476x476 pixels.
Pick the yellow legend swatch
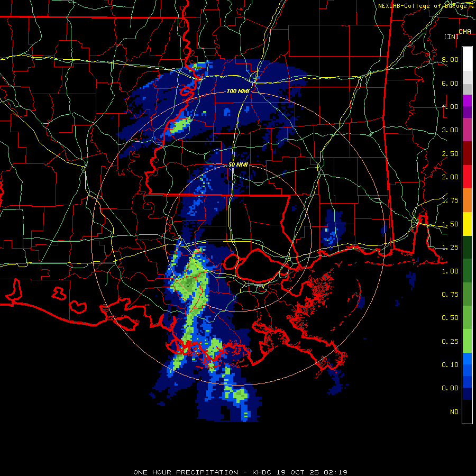coord(467,224)
